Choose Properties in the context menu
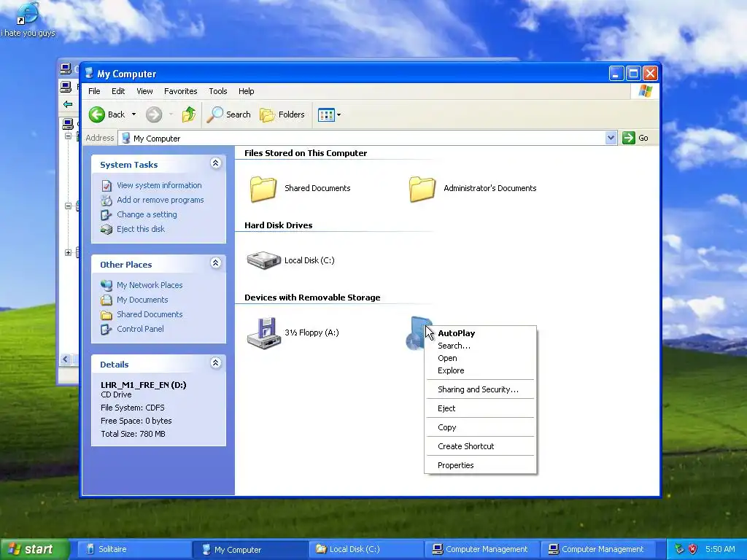Screen dimensions: 747x560 point(480,465)
